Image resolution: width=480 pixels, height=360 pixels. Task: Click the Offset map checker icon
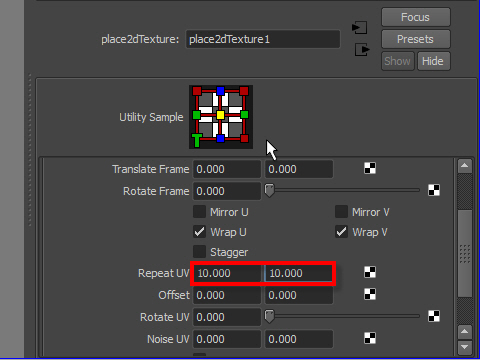[370, 294]
